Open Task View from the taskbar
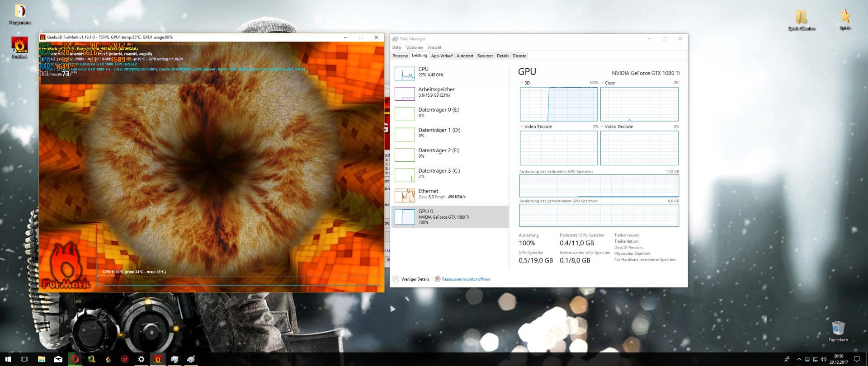Image resolution: width=868 pixels, height=366 pixels. 24,359
